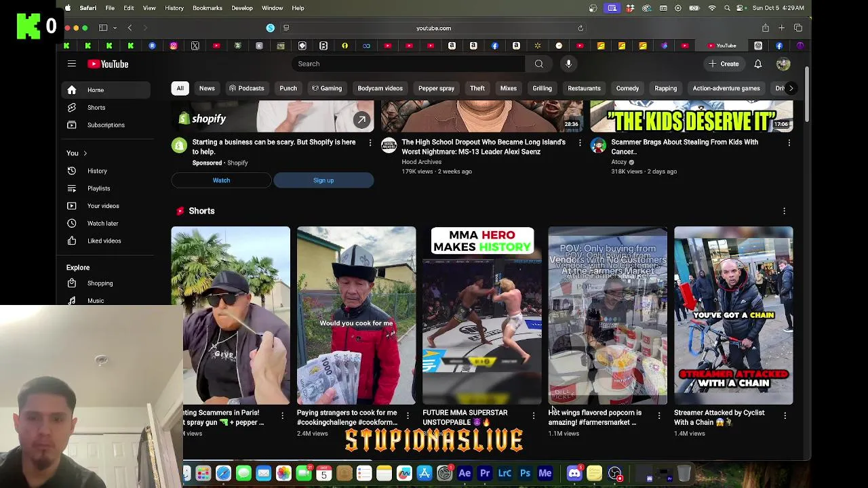Launch Premiere Pro from the dock
This screenshot has width=868, height=488.
(x=485, y=473)
